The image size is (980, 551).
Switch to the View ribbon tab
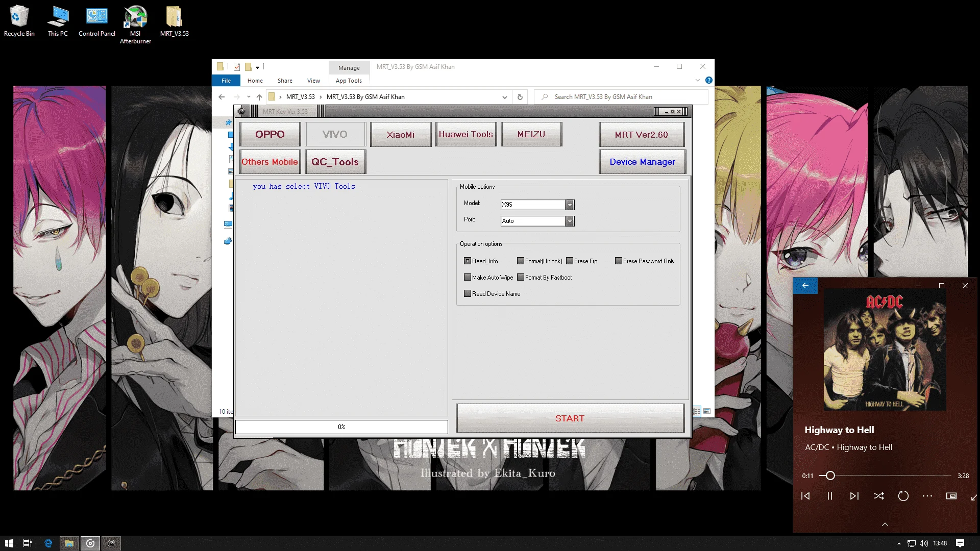pyautogui.click(x=313, y=81)
